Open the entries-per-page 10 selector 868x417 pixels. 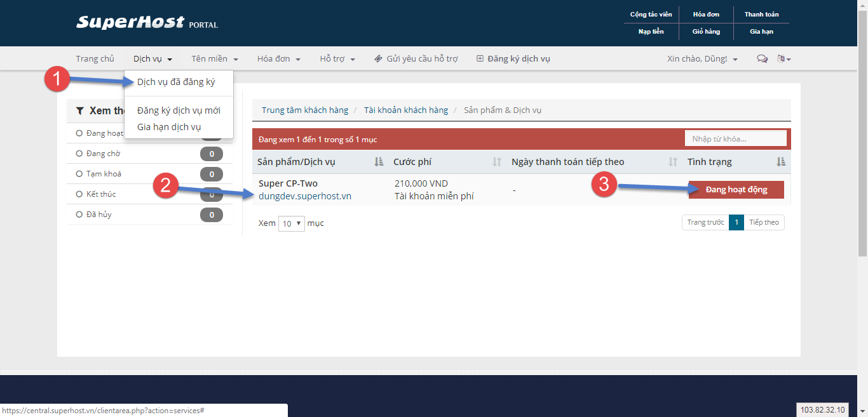pos(292,223)
